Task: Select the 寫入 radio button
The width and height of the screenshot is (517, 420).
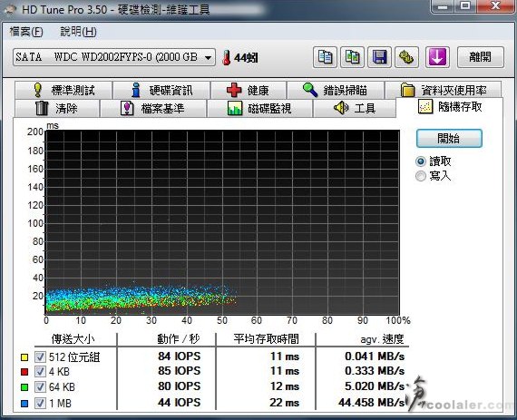Action: pos(421,176)
